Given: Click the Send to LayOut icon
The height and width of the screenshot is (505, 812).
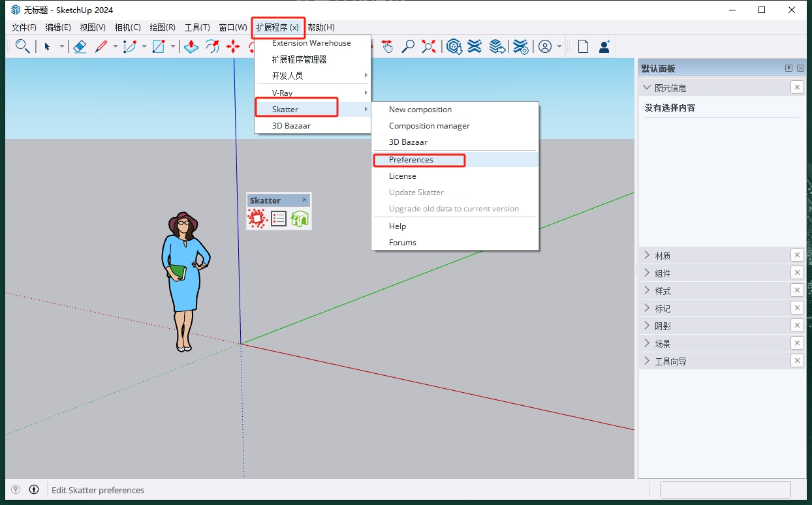Looking at the screenshot, I should pos(497,46).
